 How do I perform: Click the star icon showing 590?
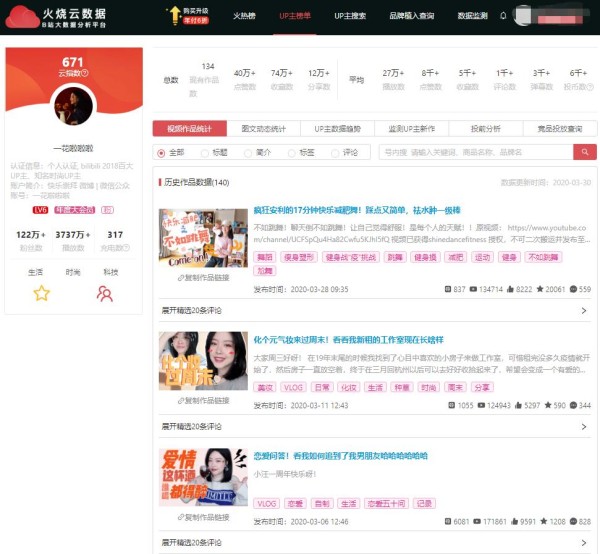click(548, 405)
